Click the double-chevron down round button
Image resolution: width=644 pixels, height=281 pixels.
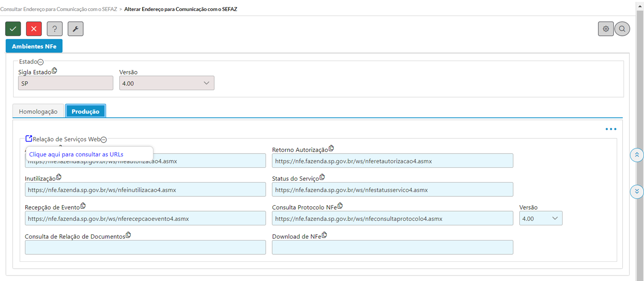click(637, 191)
